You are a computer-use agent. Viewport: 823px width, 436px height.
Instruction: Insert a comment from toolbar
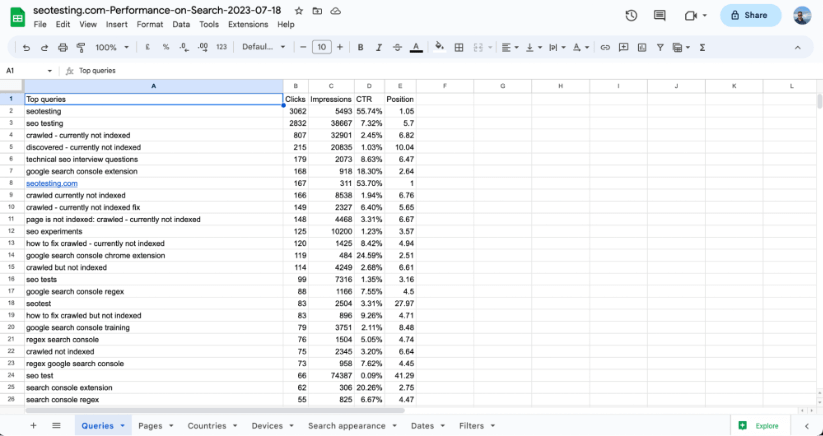tap(624, 47)
